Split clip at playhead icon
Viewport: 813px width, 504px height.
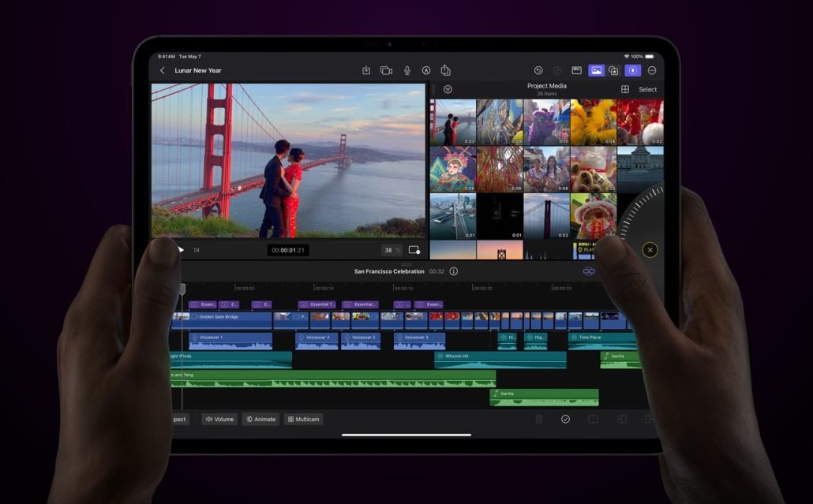tap(593, 419)
